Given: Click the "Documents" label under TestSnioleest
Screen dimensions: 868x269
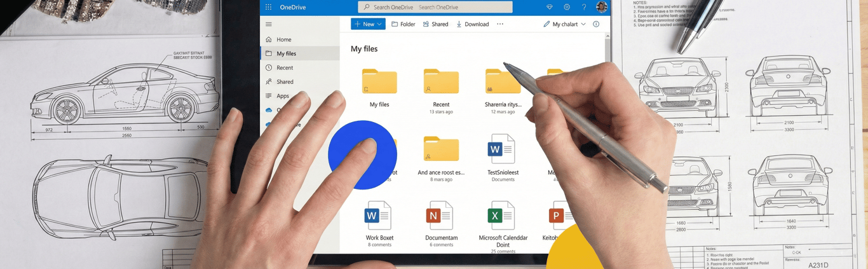Looking at the screenshot, I should click(503, 179).
